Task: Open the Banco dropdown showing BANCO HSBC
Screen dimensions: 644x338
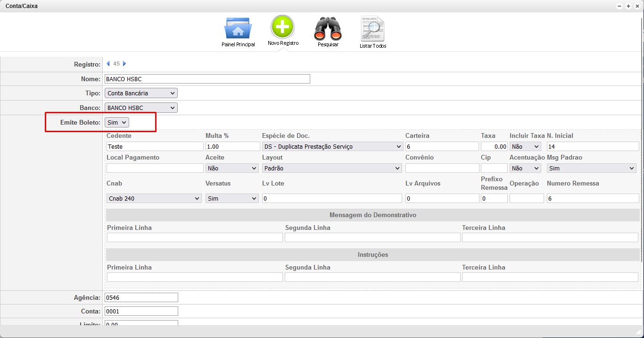Action: (141, 108)
